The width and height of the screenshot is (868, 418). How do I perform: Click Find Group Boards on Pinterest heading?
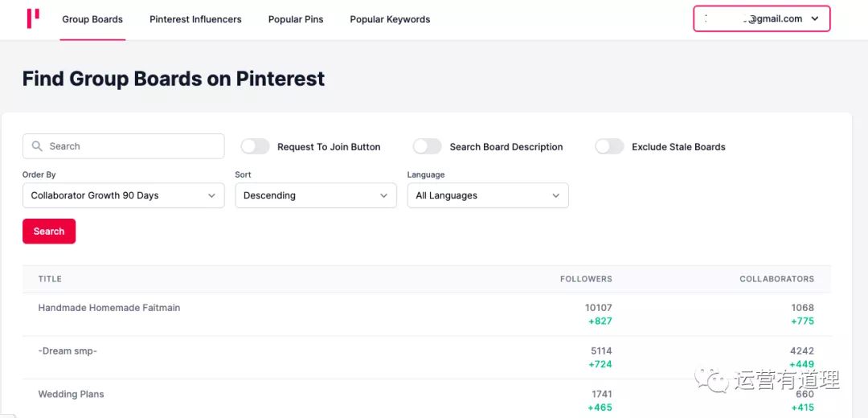[x=174, y=79]
